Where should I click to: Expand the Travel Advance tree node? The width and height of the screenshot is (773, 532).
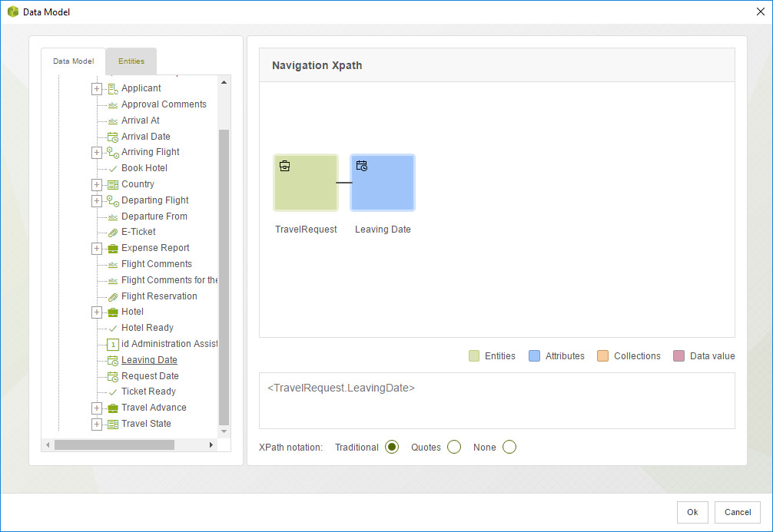(x=97, y=408)
